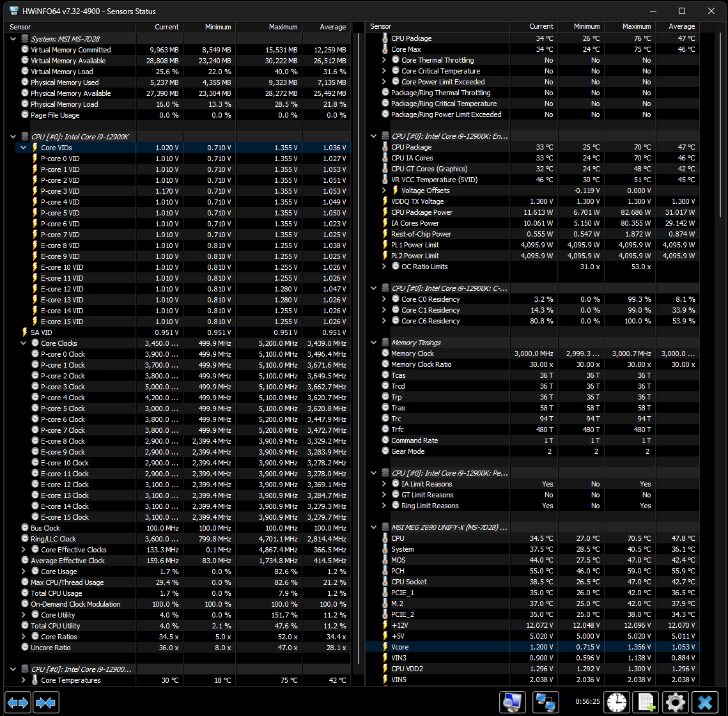Expand Core Thermal Throttling row
Viewport: 728px width, 716px height.
(x=384, y=60)
